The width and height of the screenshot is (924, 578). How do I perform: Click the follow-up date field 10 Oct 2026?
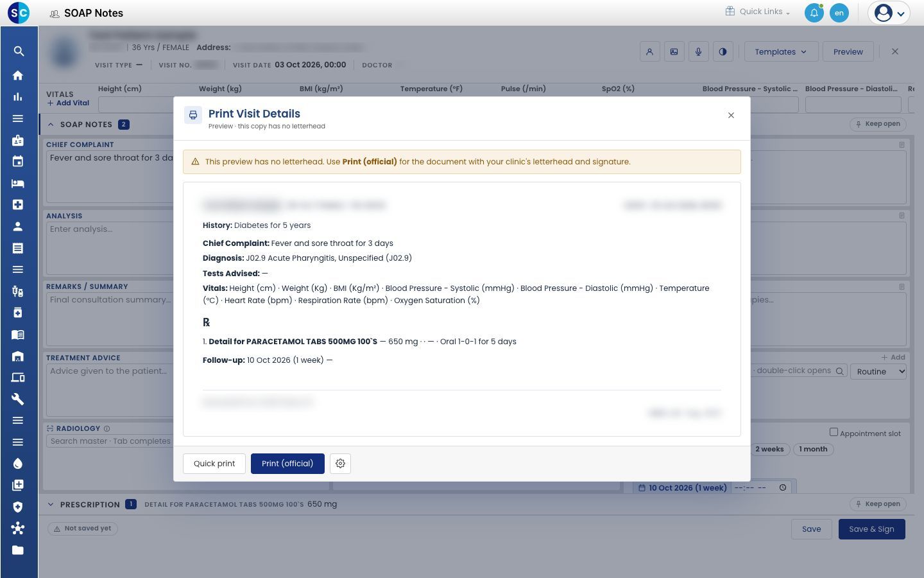(682, 488)
